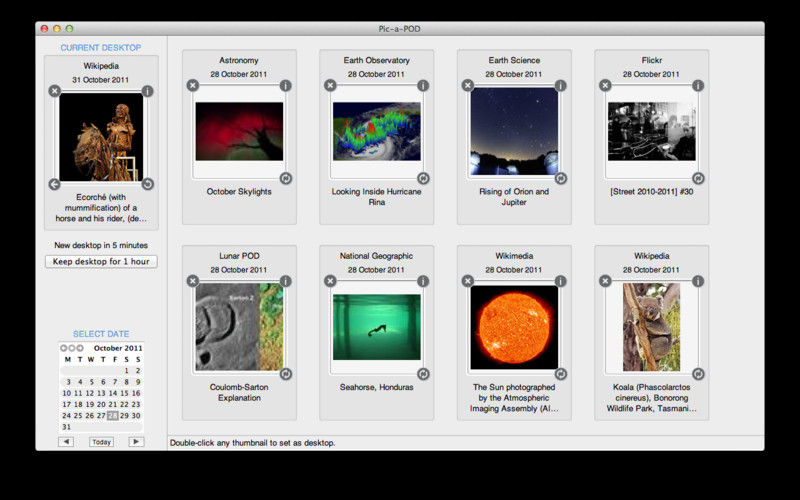Remove the current desktop Wikipedia picture

pos(55,91)
